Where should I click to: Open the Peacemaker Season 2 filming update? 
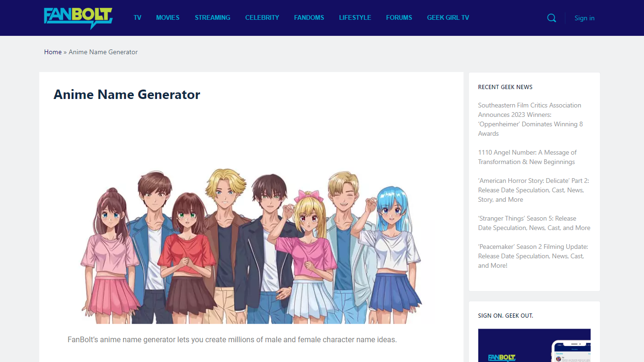pyautogui.click(x=533, y=256)
